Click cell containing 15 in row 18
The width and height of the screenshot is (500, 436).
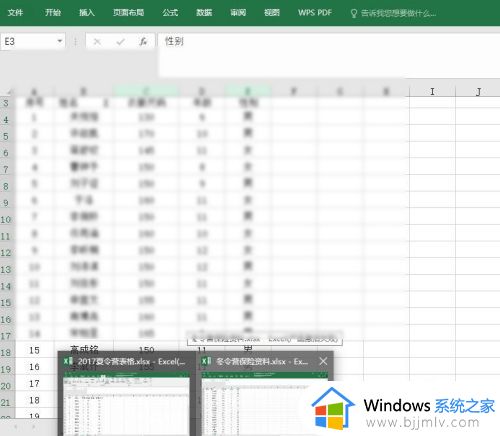point(34,350)
